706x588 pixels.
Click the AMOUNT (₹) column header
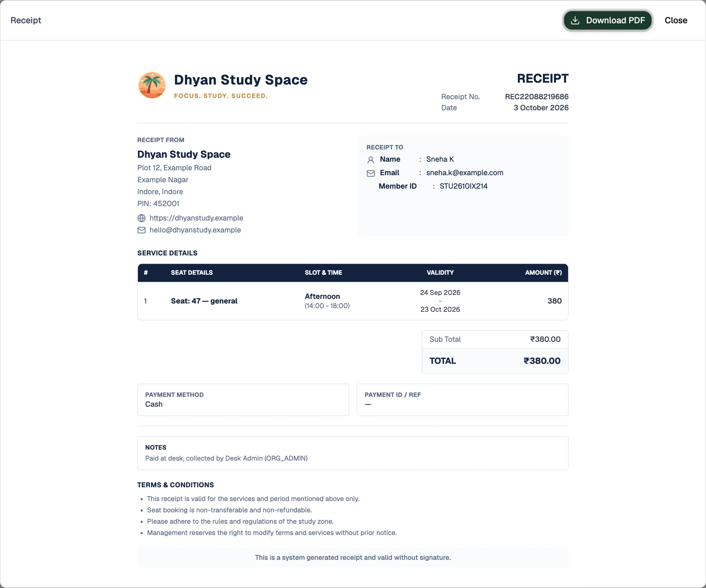(543, 273)
